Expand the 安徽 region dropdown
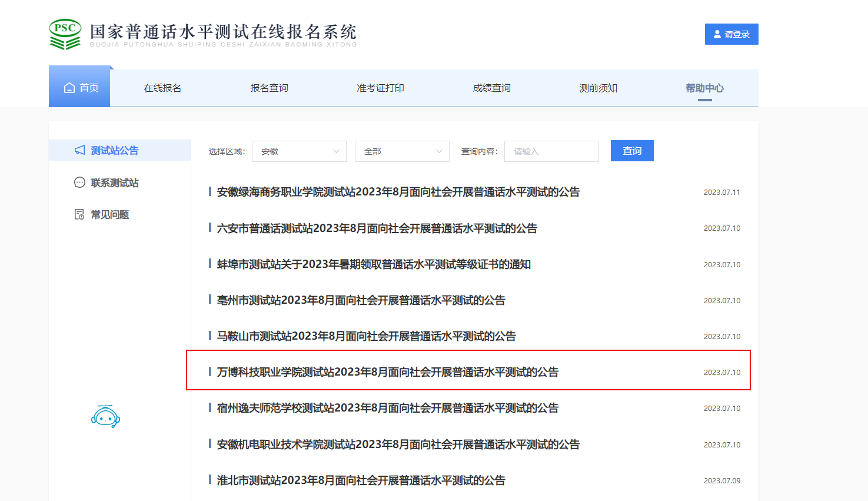This screenshot has width=868, height=501. click(299, 151)
